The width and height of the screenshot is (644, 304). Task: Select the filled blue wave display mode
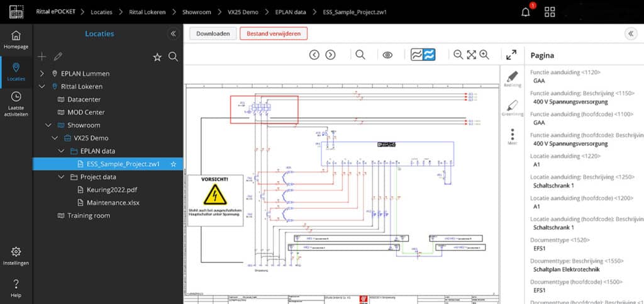pyautogui.click(x=430, y=55)
